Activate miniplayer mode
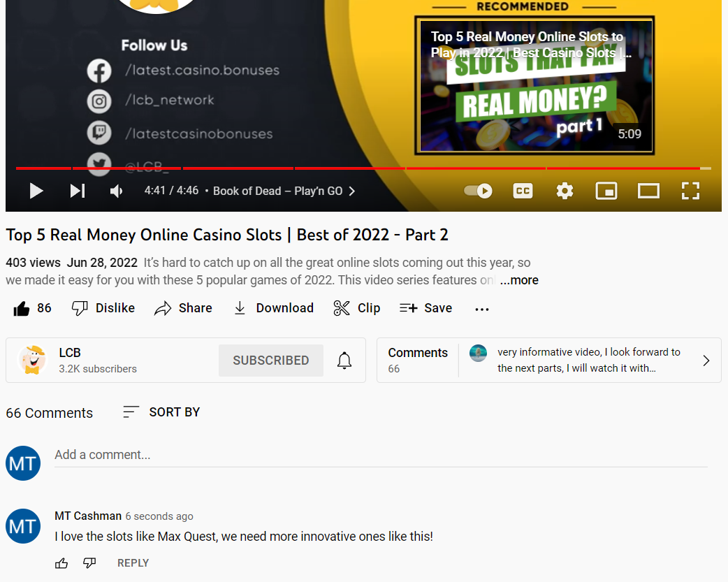This screenshot has height=582, width=728. [606, 191]
